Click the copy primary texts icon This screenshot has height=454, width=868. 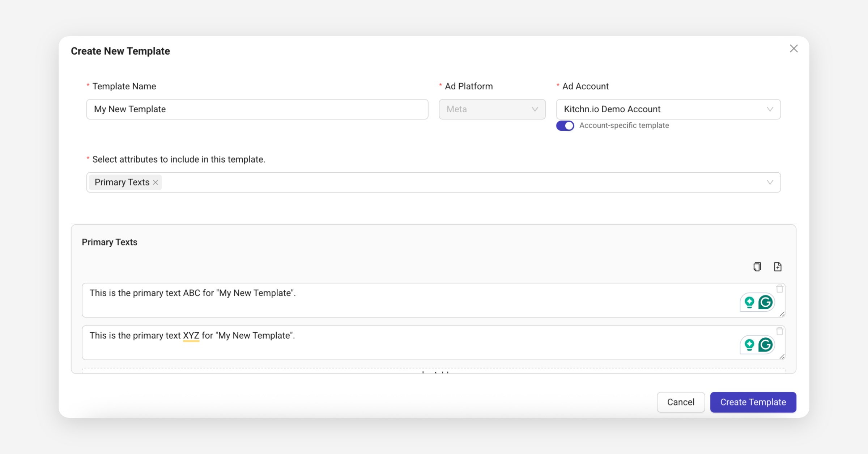[757, 267]
